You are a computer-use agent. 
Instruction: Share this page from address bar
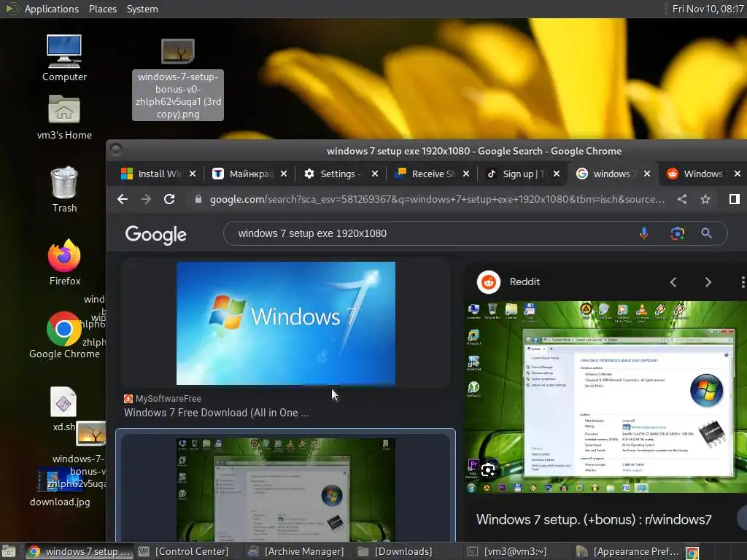coord(682,199)
